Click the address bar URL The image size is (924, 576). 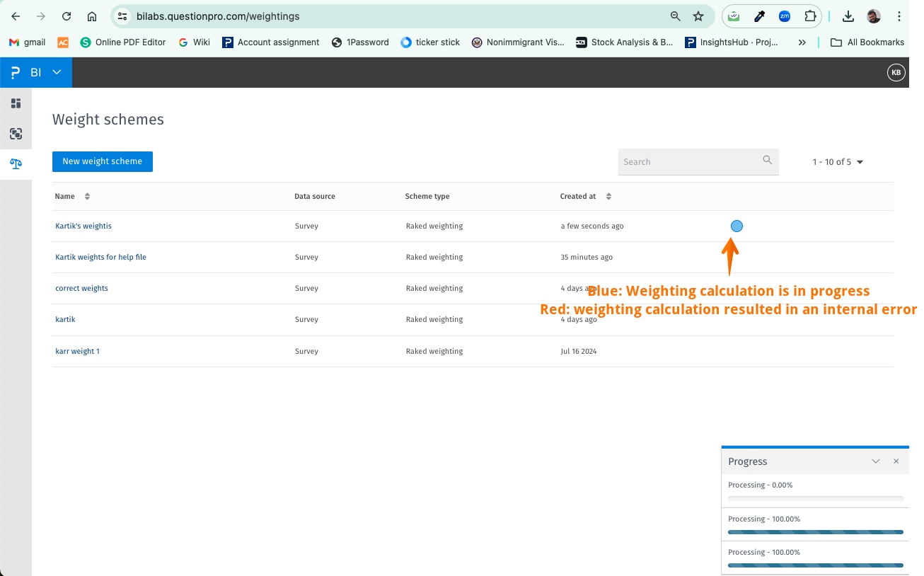click(218, 16)
